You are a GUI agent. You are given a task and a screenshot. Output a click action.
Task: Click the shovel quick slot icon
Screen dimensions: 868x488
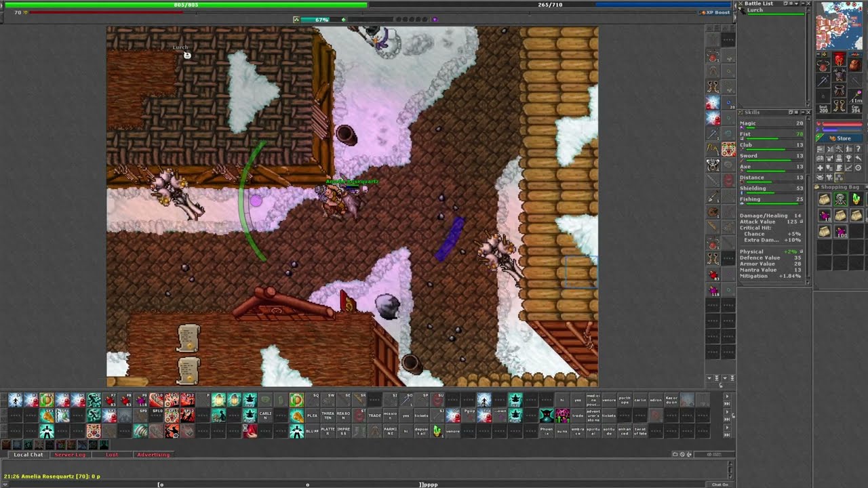click(713, 195)
